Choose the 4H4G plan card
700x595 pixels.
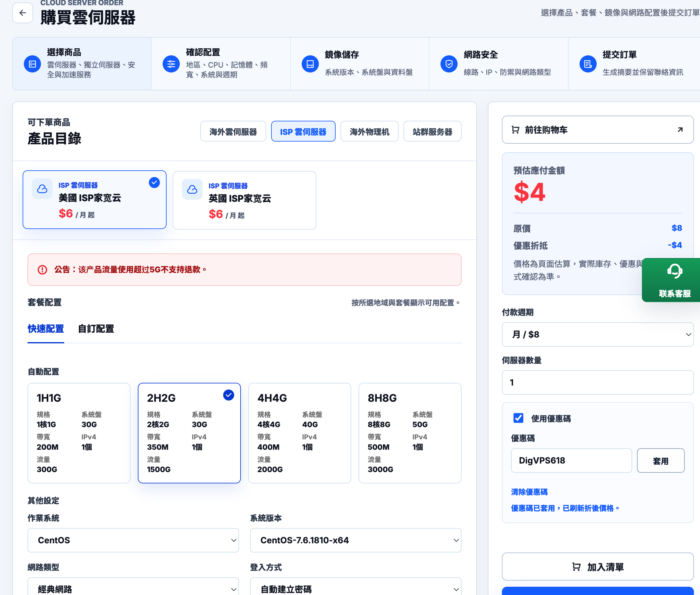(300, 433)
